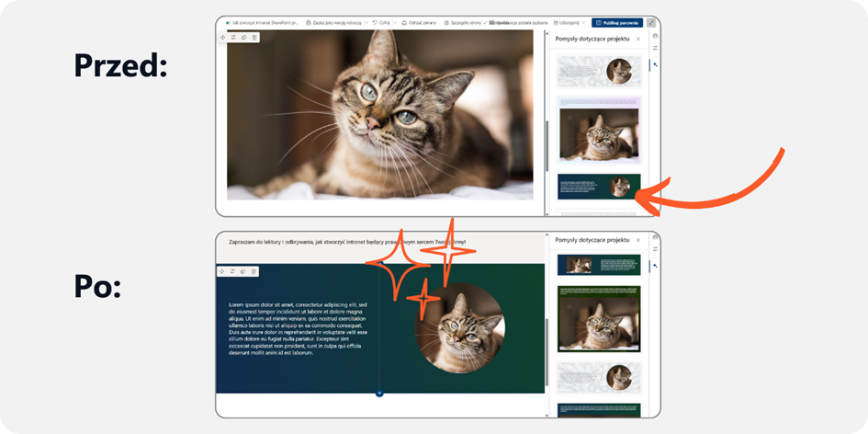Expand the dropdown arrow beside Zapisz jako wersję roboczą
Image resolution: width=868 pixels, height=434 pixels.
(366, 23)
